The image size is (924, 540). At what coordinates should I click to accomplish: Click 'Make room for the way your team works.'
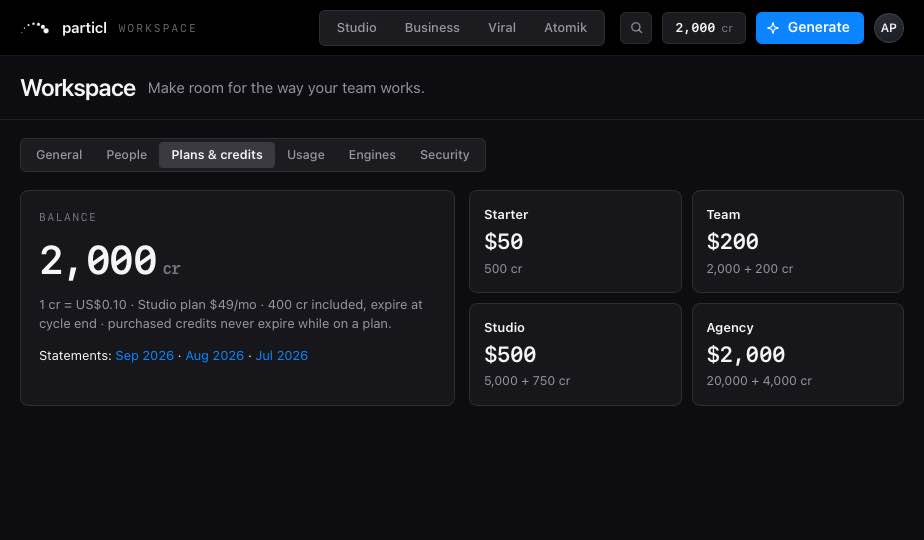click(x=286, y=88)
